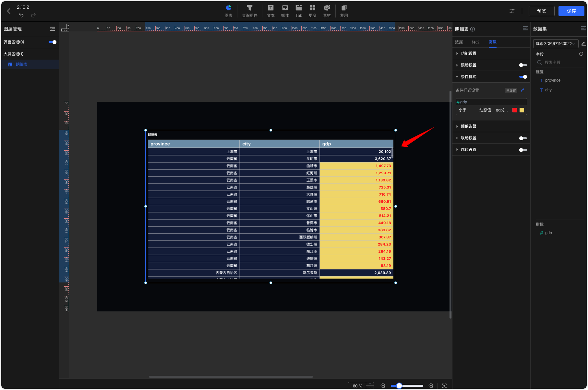Select the 大屏区域(1) layer group
The width and height of the screenshot is (588, 390).
pos(30,54)
